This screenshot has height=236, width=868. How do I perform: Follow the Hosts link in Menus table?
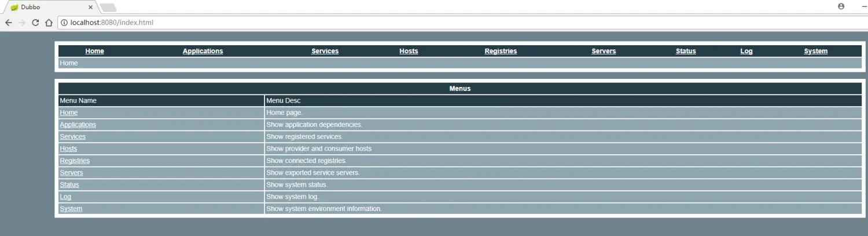(x=68, y=149)
